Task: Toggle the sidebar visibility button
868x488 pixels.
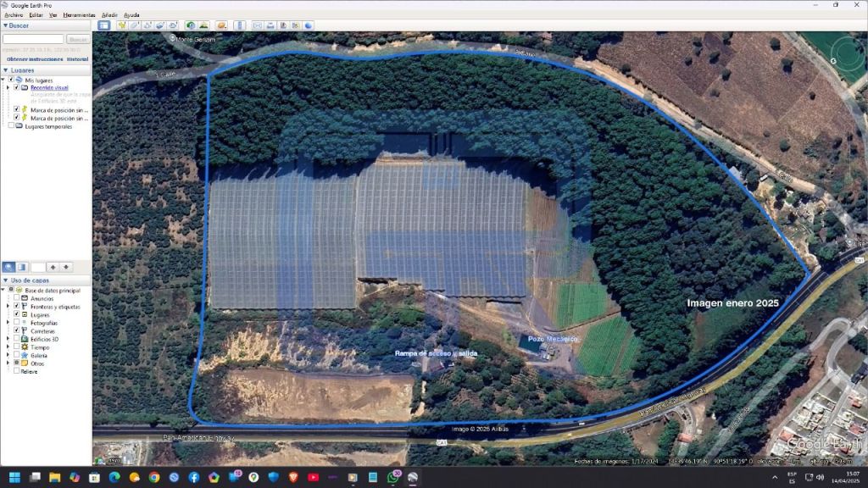Action: click(x=103, y=25)
